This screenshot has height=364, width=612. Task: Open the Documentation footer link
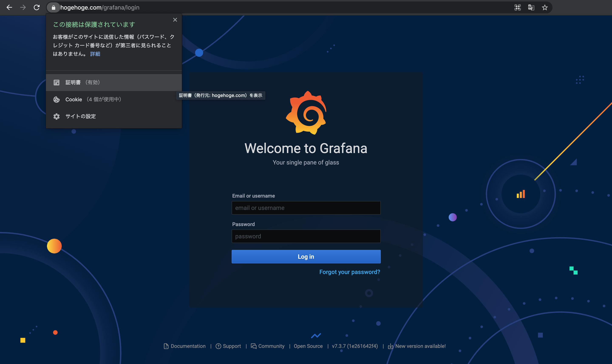(x=188, y=346)
